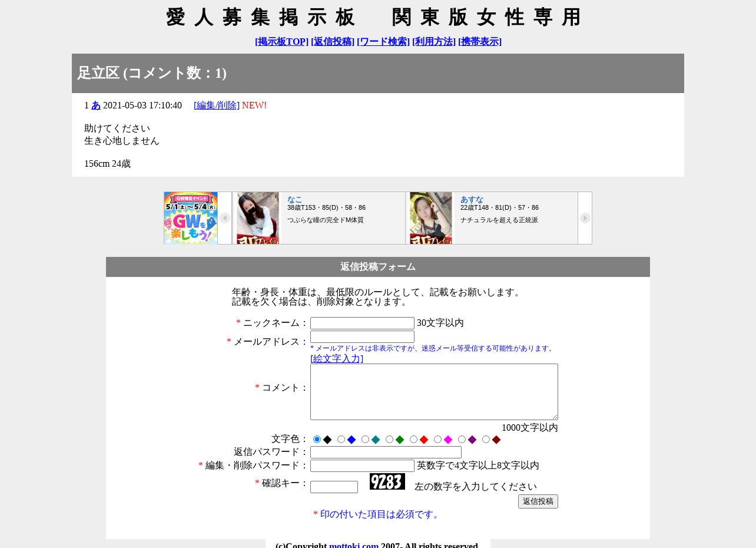The image size is (756, 548).
Task: Select dark red text color radio
Action: 486,440
